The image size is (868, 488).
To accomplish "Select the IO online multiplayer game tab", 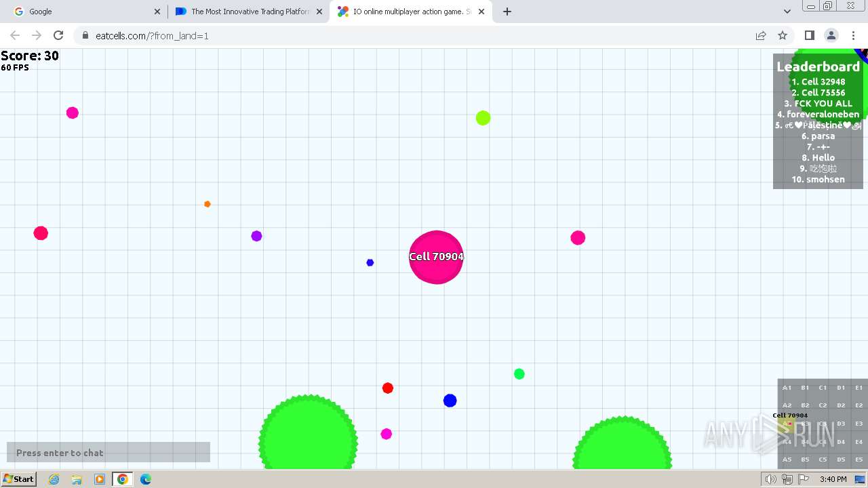I will (x=411, y=12).
